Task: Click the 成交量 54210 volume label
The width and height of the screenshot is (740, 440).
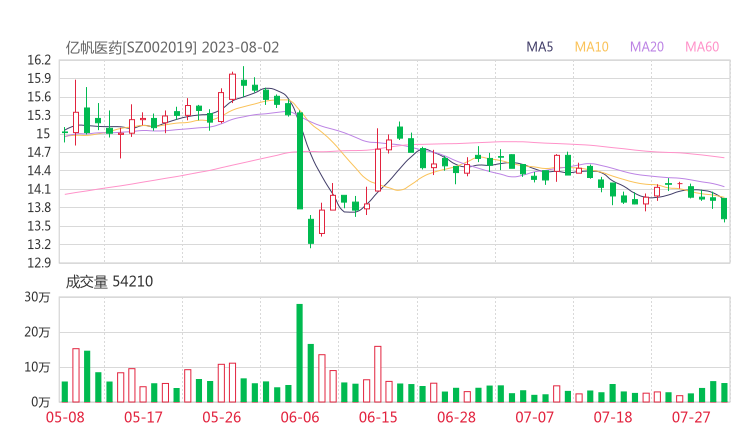Action: pos(109,282)
